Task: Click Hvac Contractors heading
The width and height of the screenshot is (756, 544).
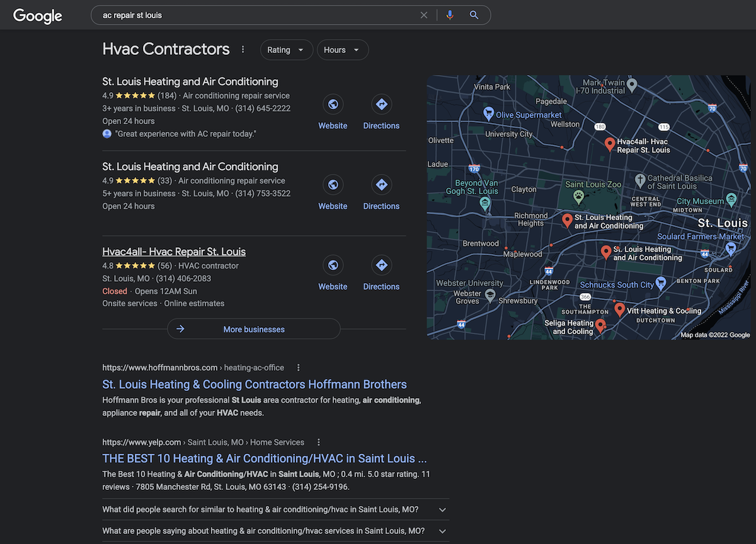Action: click(166, 49)
